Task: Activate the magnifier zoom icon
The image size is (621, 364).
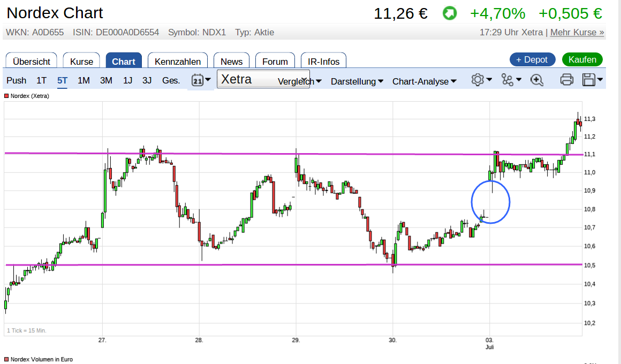Action: click(536, 80)
